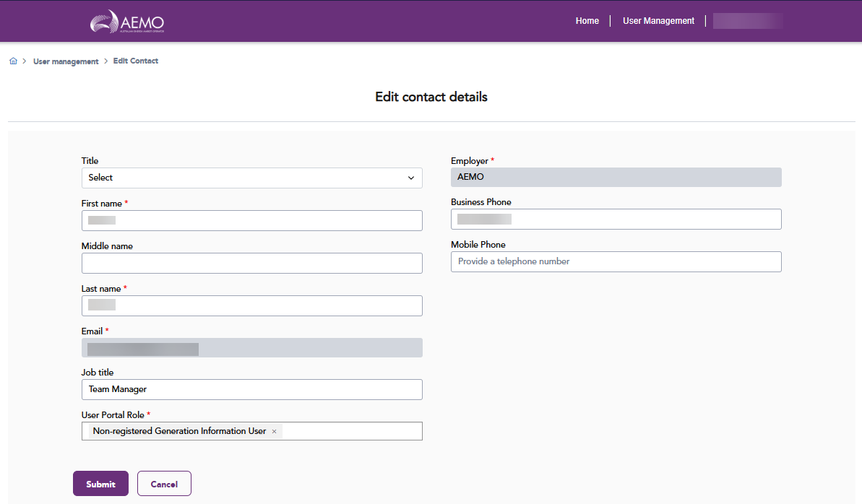The height and width of the screenshot is (504, 862).
Task: Open the Home menu item
Action: (587, 21)
